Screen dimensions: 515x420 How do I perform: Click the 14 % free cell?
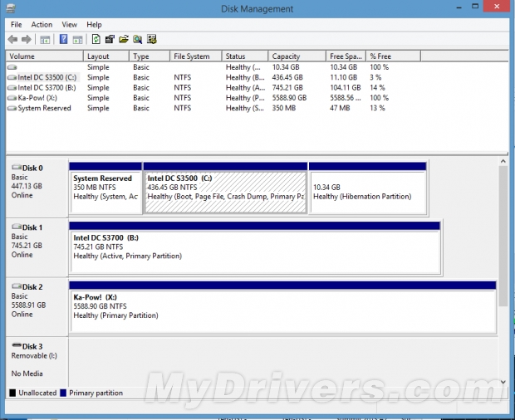click(377, 88)
